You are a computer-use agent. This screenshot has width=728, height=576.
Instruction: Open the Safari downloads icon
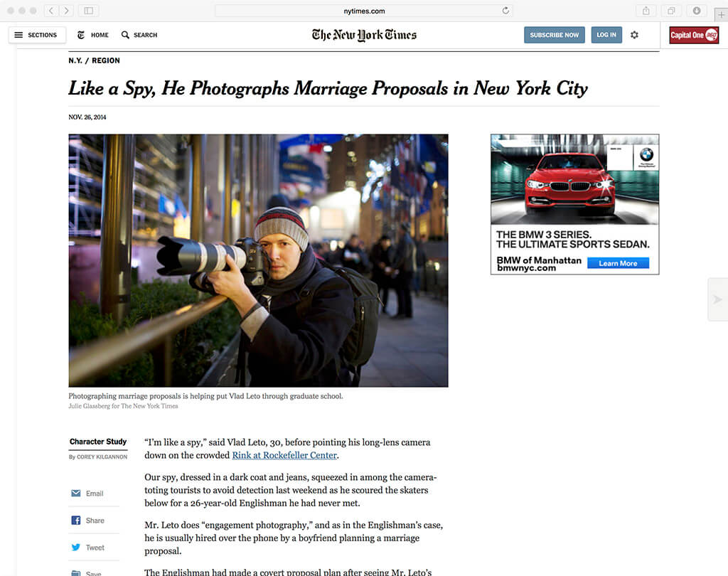click(x=697, y=10)
